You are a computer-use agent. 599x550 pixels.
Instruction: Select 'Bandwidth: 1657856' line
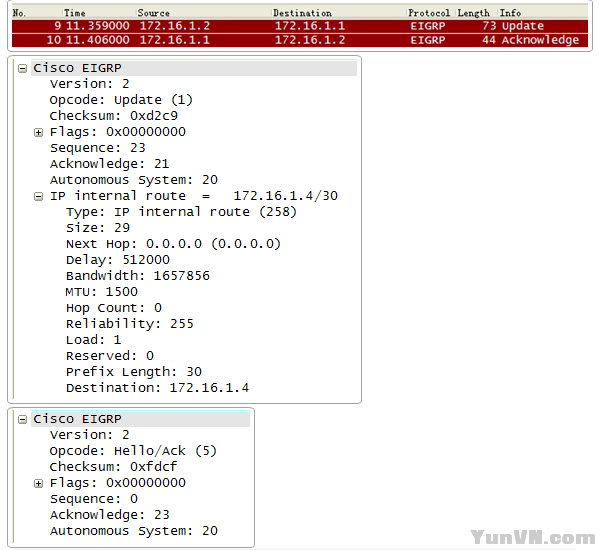[138, 276]
